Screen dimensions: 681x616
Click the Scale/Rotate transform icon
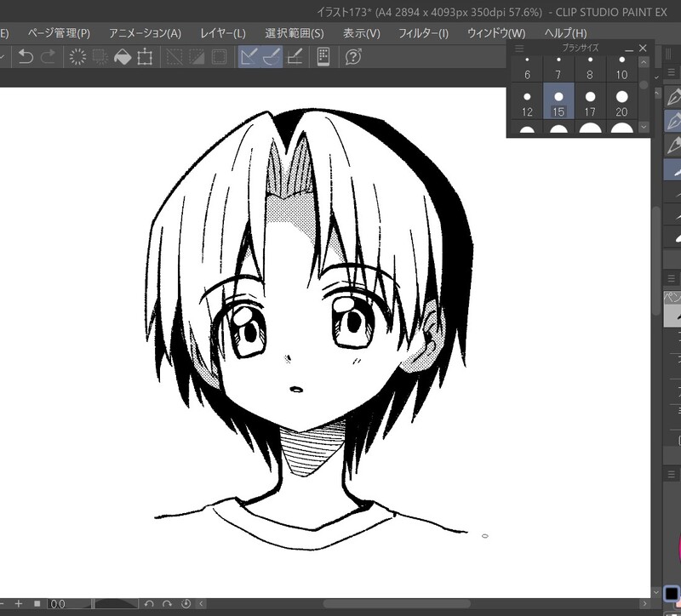click(145, 56)
